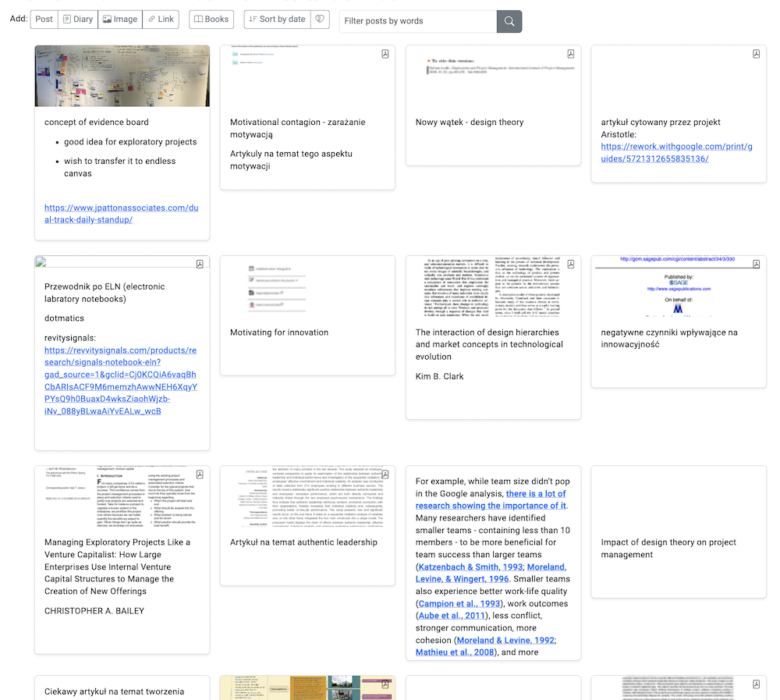Open the Books section
The height and width of the screenshot is (700, 780).
pos(211,20)
